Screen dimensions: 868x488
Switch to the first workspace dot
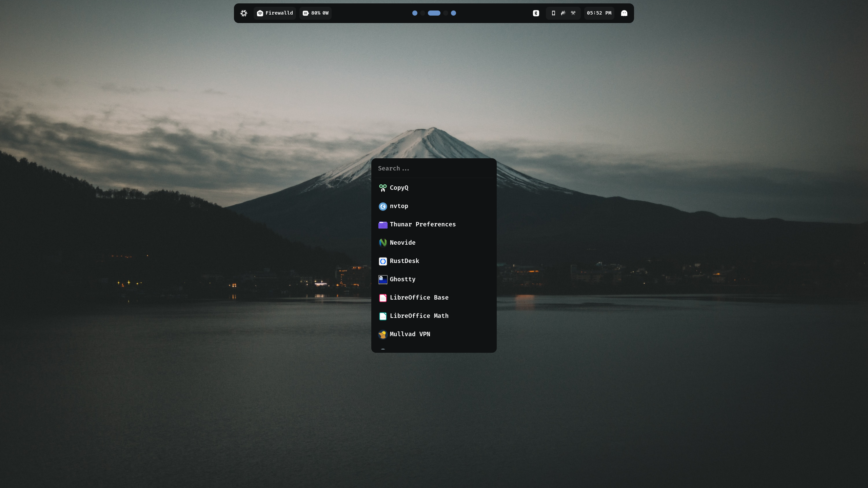click(x=415, y=13)
